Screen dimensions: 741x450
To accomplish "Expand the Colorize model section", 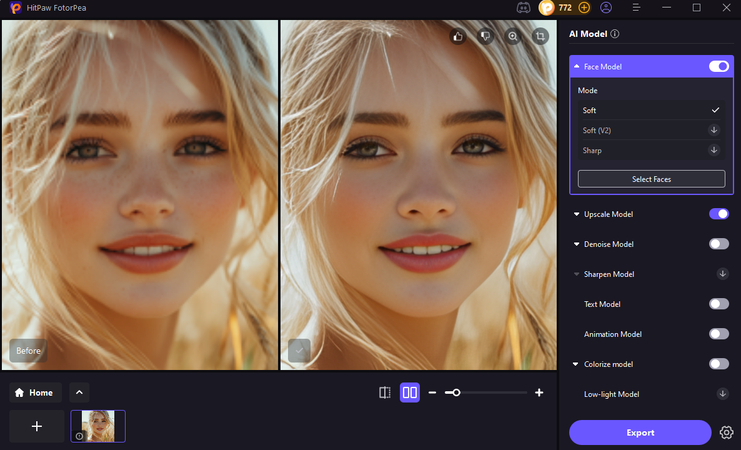I will point(576,364).
